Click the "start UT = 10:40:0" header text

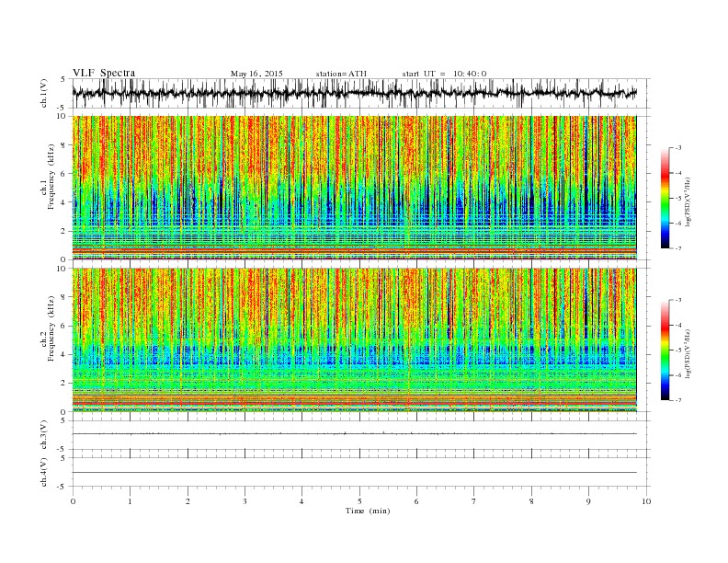point(444,74)
